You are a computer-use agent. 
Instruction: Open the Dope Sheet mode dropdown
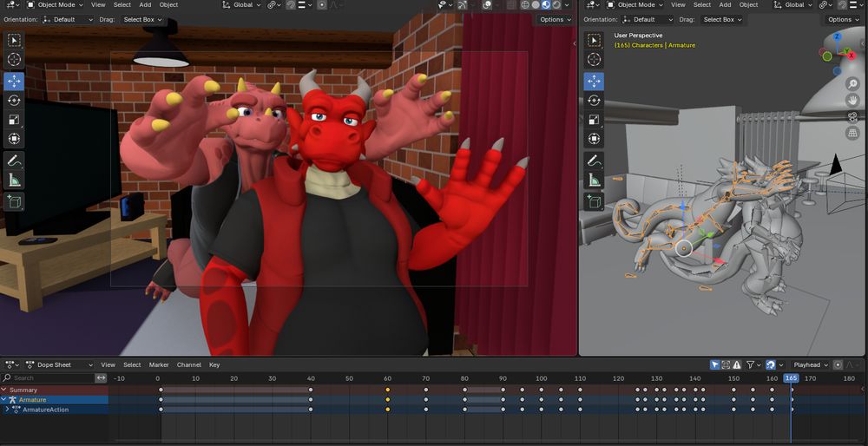tap(59, 365)
